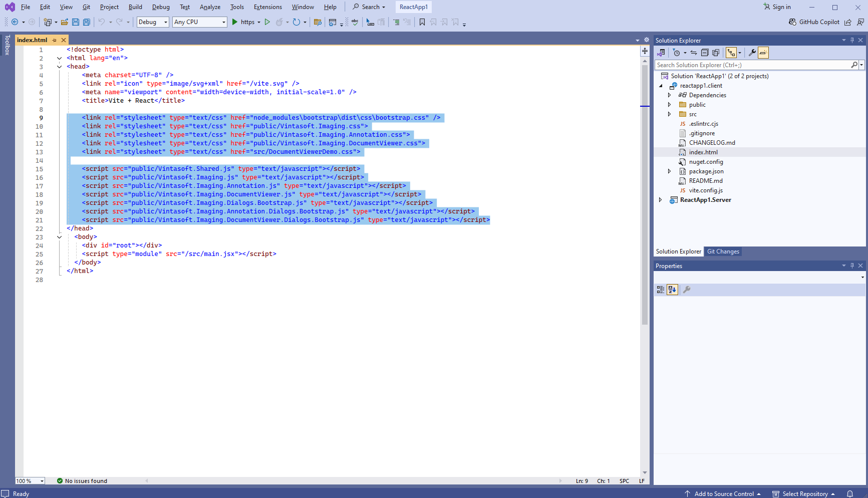The height and width of the screenshot is (498, 868).
Task: Open the Build menu
Action: (x=135, y=7)
